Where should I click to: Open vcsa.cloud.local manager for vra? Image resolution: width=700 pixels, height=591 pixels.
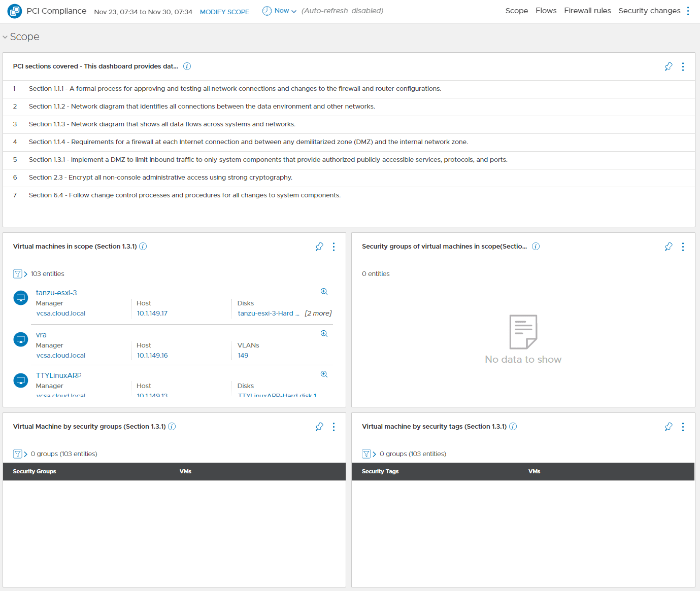(61, 356)
